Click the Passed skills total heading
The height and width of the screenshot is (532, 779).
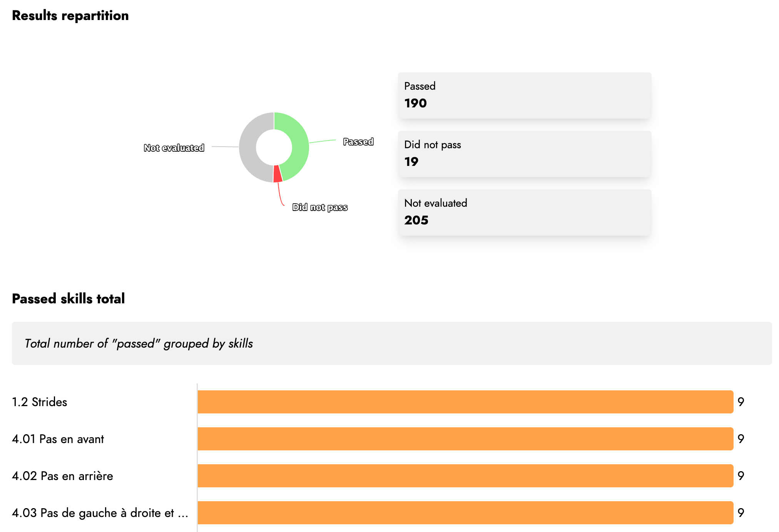(x=69, y=299)
